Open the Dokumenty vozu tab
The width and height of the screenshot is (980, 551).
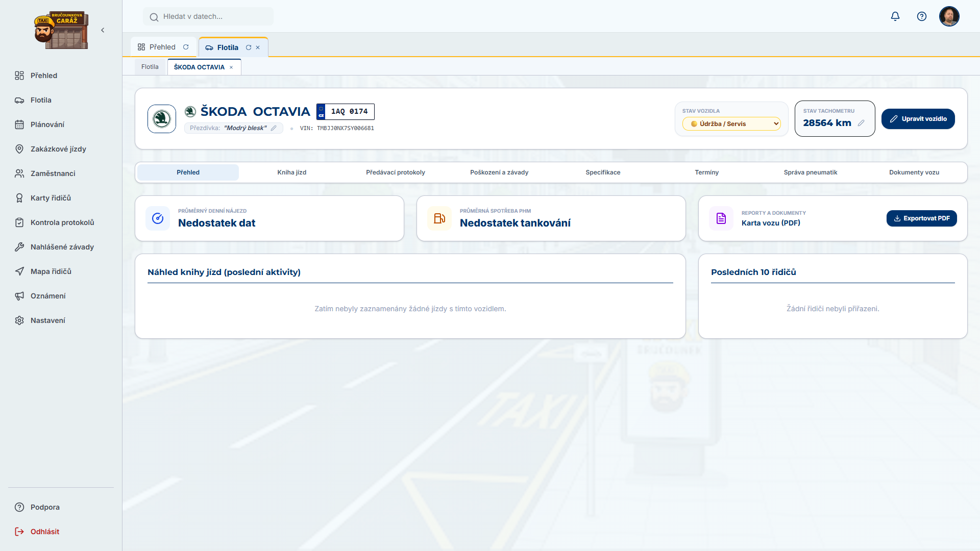tap(914, 172)
